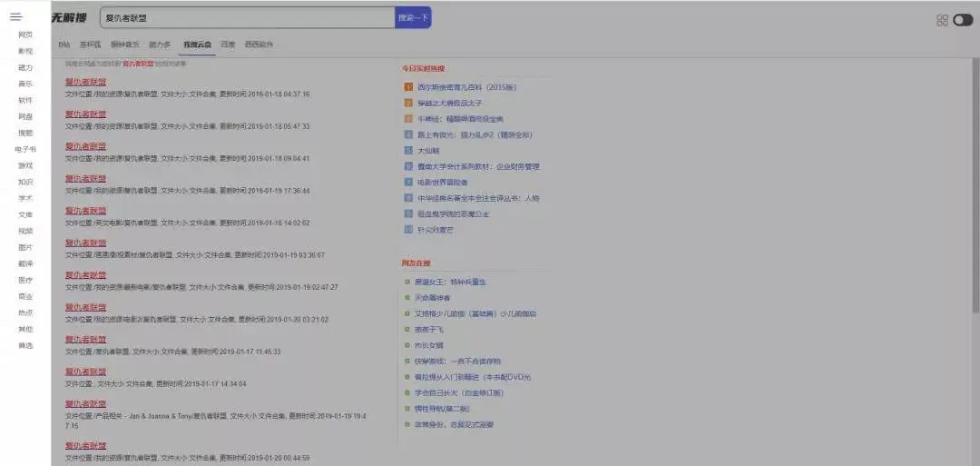Select 筛选 in the sidebar
This screenshot has width=980, height=466.
(x=25, y=345)
